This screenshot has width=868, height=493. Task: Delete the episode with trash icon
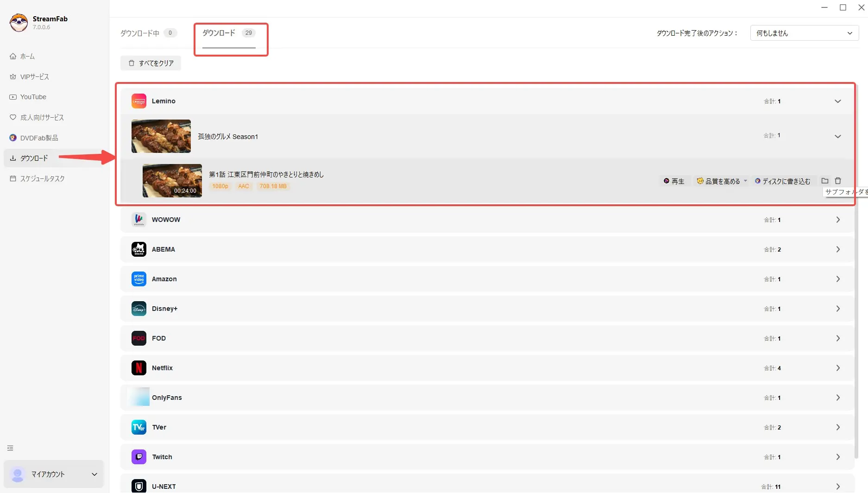point(837,181)
